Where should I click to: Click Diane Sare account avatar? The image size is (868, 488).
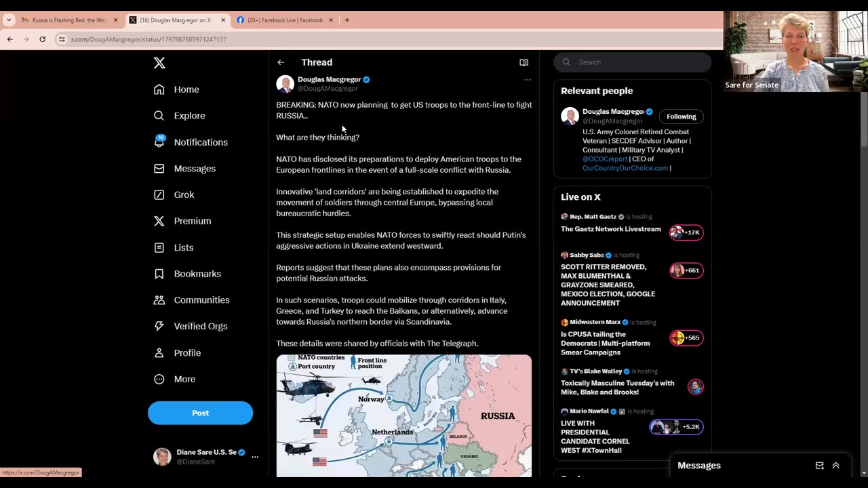(x=162, y=457)
